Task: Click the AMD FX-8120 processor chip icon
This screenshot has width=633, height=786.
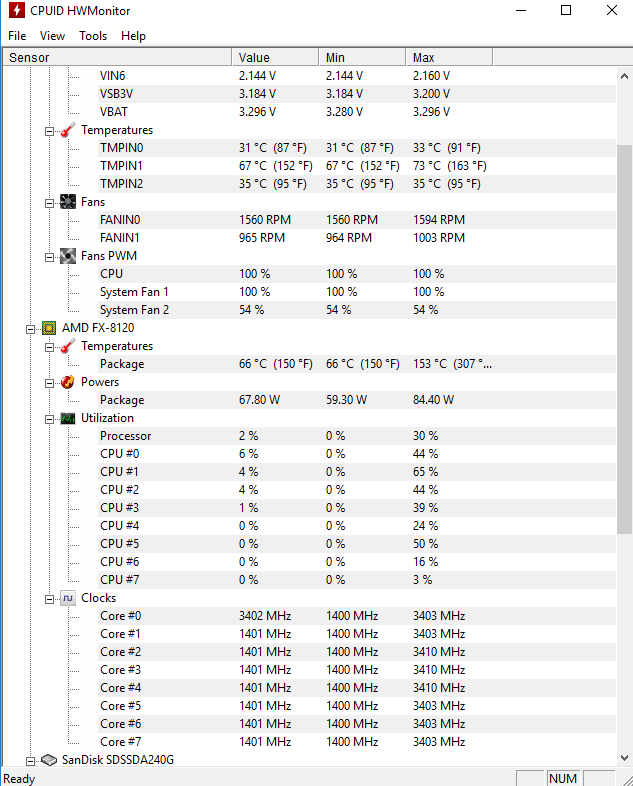Action: (48, 328)
